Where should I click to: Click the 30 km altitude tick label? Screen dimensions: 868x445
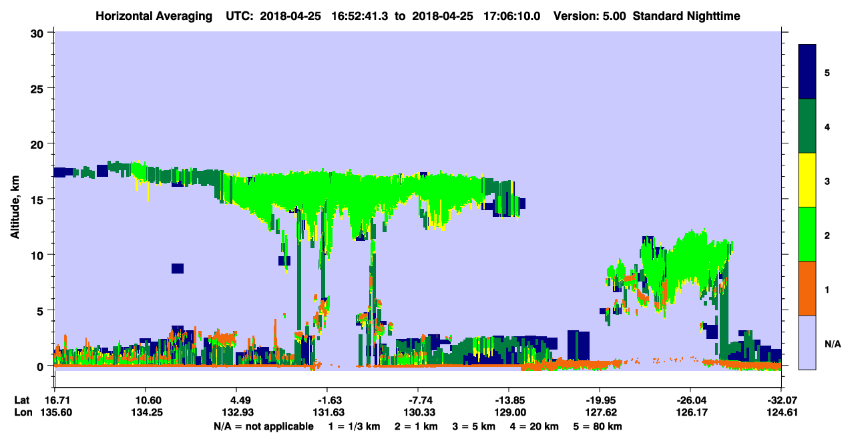[39, 33]
